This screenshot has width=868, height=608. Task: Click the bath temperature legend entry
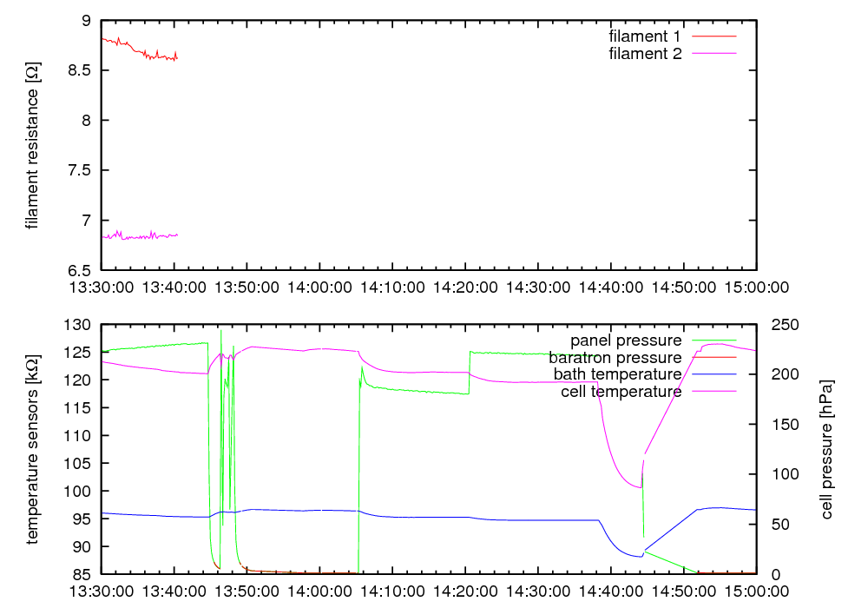pyautogui.click(x=617, y=374)
